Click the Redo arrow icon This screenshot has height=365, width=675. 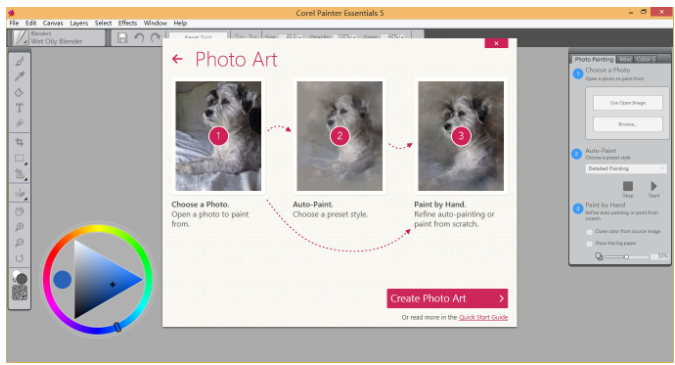[155, 38]
